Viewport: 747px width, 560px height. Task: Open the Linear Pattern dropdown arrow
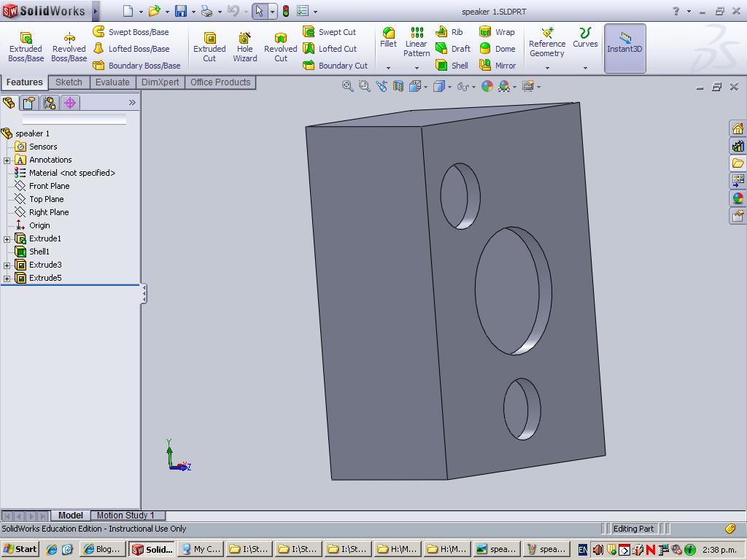click(x=417, y=68)
